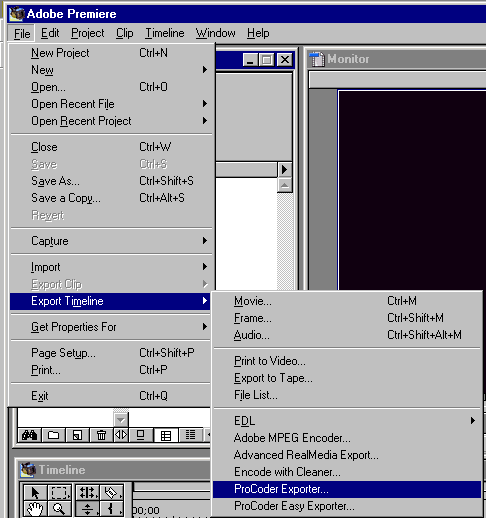The image size is (486, 518).
Task: Click the binoculars Find icon
Action: click(29, 435)
